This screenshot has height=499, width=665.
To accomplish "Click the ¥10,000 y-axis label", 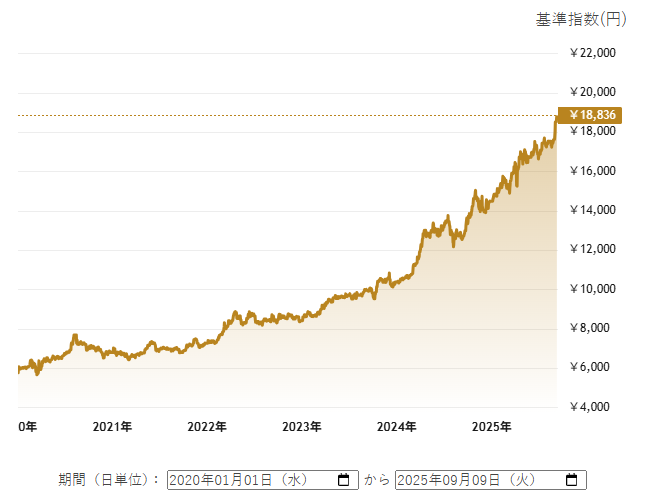I will tap(592, 289).
